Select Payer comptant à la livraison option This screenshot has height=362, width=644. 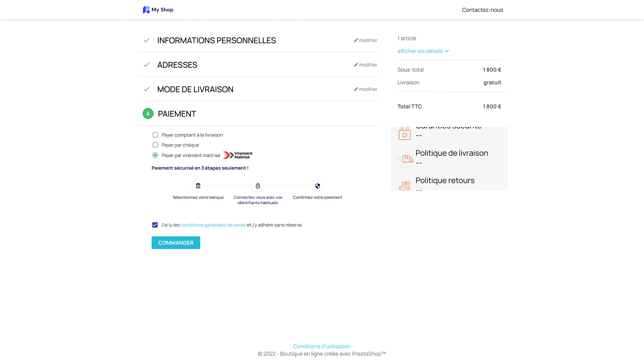[x=155, y=135]
